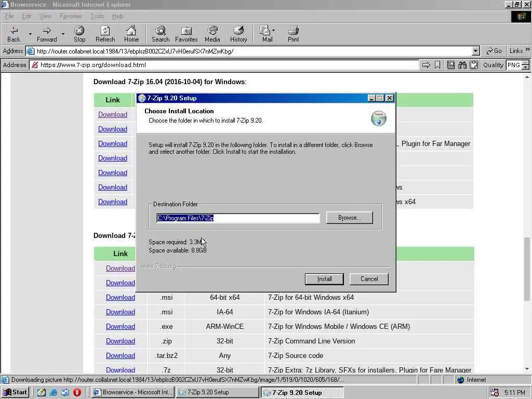
Task: Click the first quick launch icon with pencil
Action: tap(42, 392)
